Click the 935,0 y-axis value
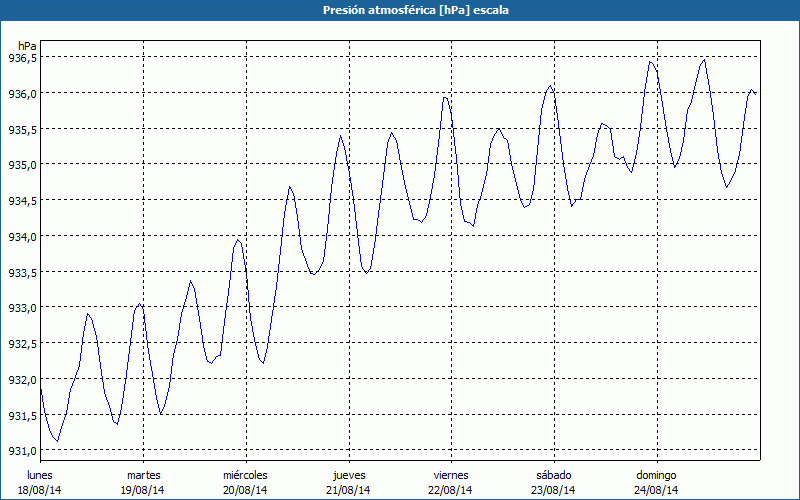The height and width of the screenshot is (500, 800). (x=23, y=165)
